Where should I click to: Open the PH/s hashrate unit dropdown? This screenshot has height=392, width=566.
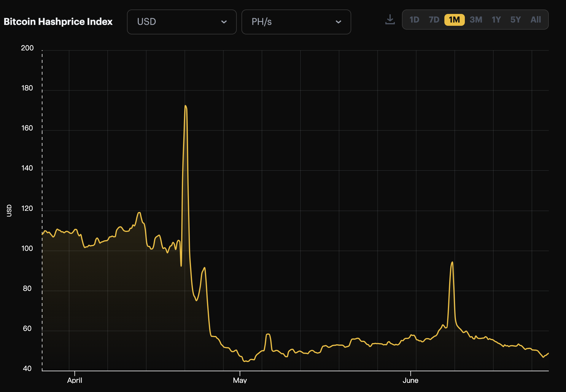coord(296,22)
